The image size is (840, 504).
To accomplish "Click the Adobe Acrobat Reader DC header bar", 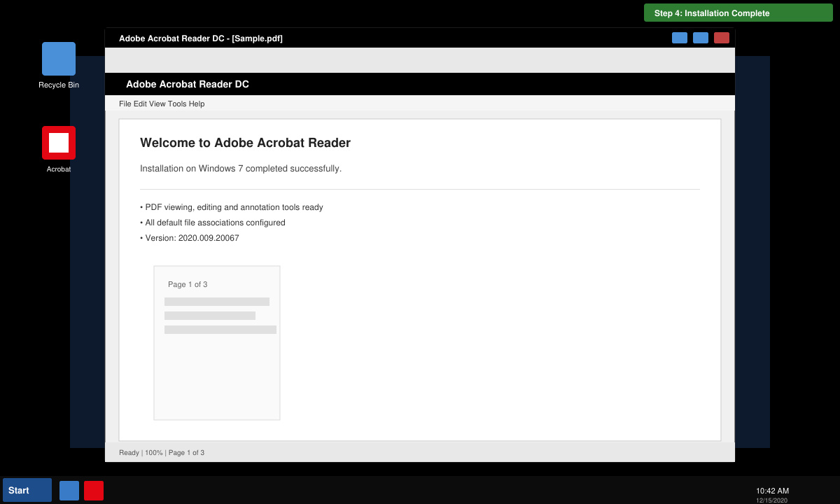I will [x=420, y=84].
